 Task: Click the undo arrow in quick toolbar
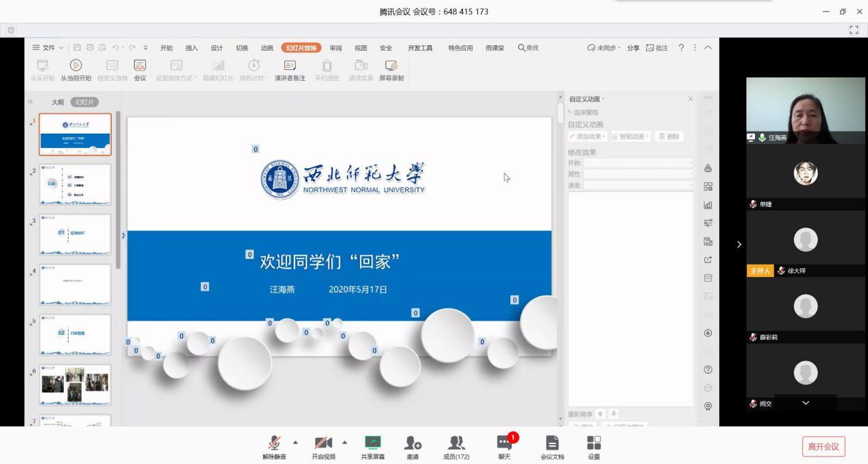pyautogui.click(x=115, y=48)
